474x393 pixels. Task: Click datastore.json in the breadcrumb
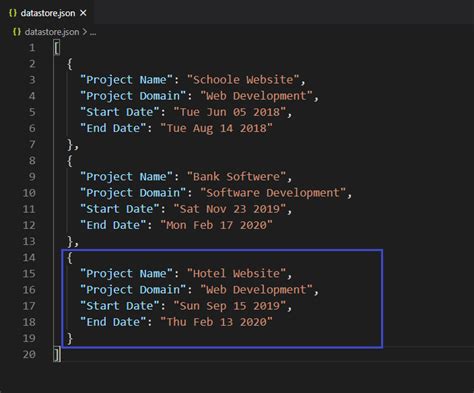click(x=52, y=32)
